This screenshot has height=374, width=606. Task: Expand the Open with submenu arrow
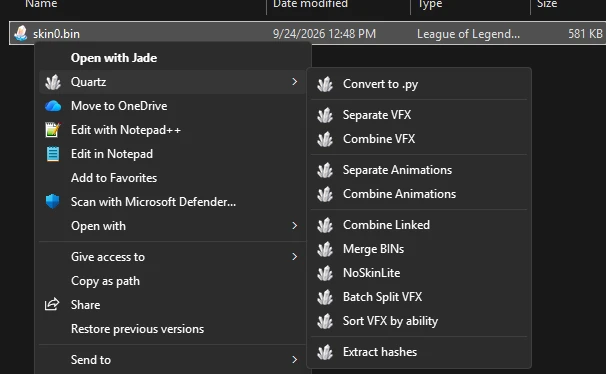[x=294, y=225]
